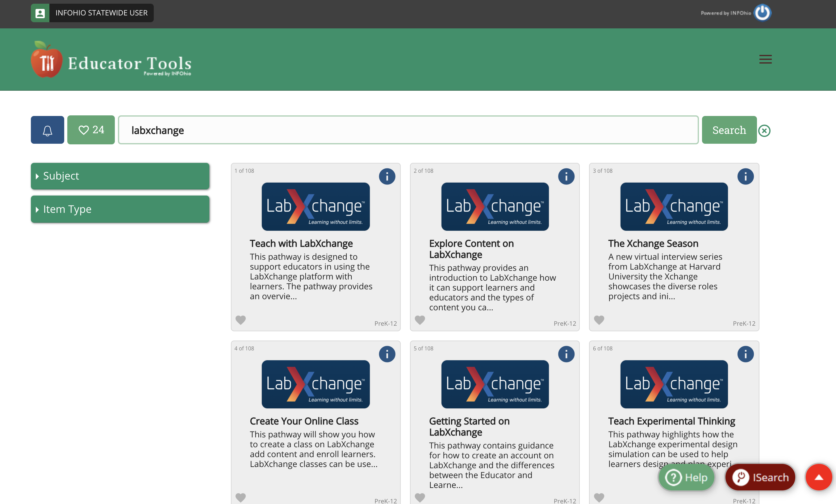Click the Search button
The width and height of the screenshot is (836, 504).
click(729, 130)
